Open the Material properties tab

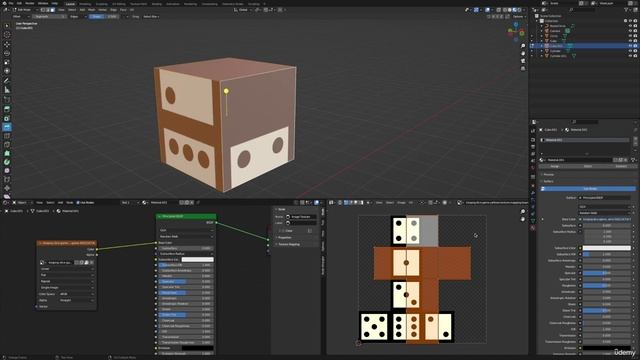pyautogui.click(x=533, y=228)
